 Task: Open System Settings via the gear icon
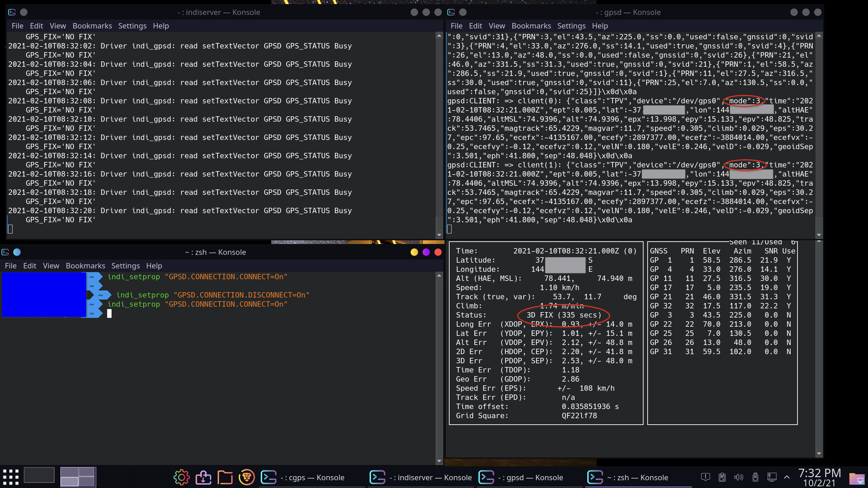(x=181, y=477)
